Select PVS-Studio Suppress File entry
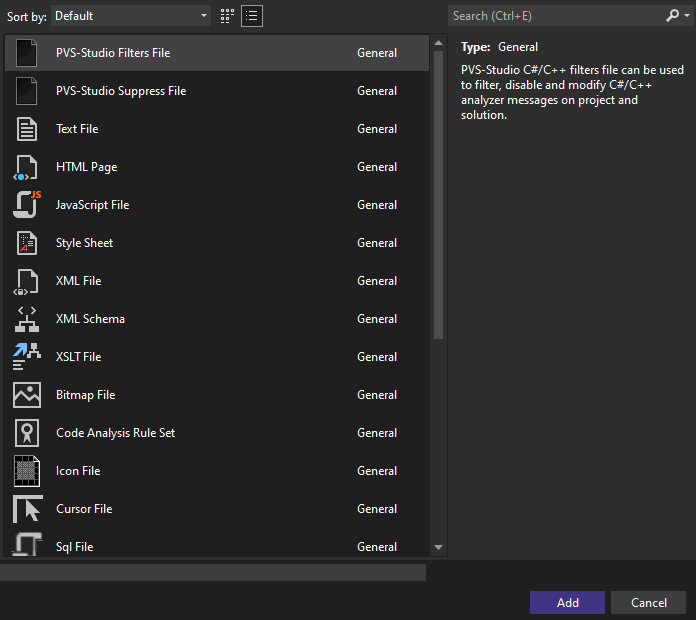Image resolution: width=696 pixels, height=620 pixels. click(120, 91)
